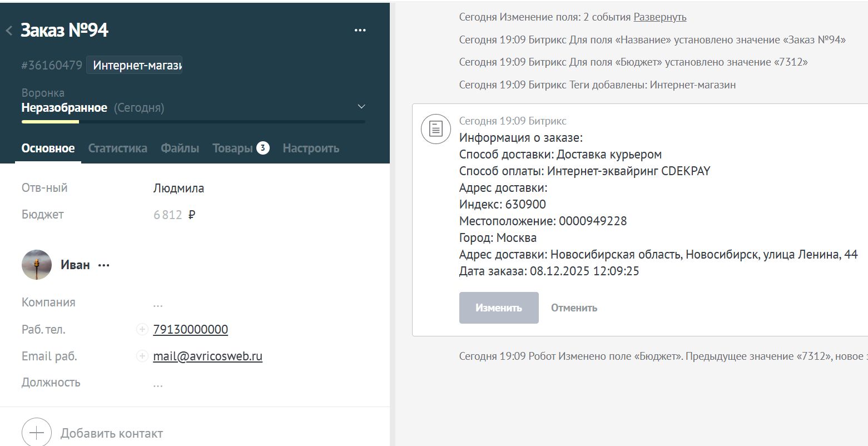The image size is (868, 446).
Task: Call the number 79130000000
Action: click(190, 329)
